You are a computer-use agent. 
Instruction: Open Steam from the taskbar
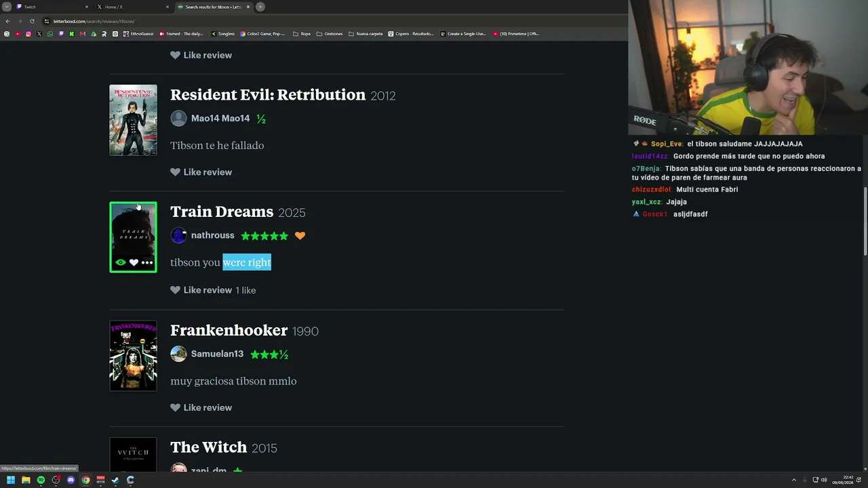[115, 480]
